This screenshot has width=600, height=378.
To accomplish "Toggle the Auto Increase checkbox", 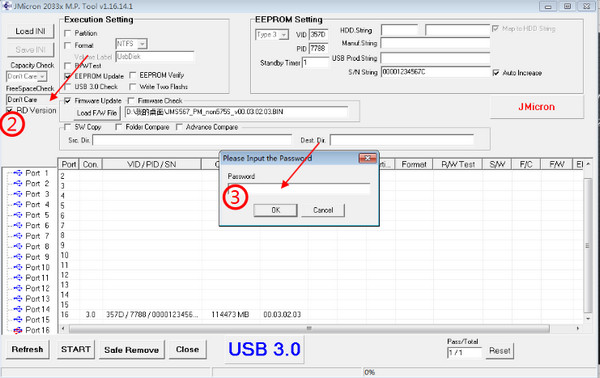I will point(496,73).
